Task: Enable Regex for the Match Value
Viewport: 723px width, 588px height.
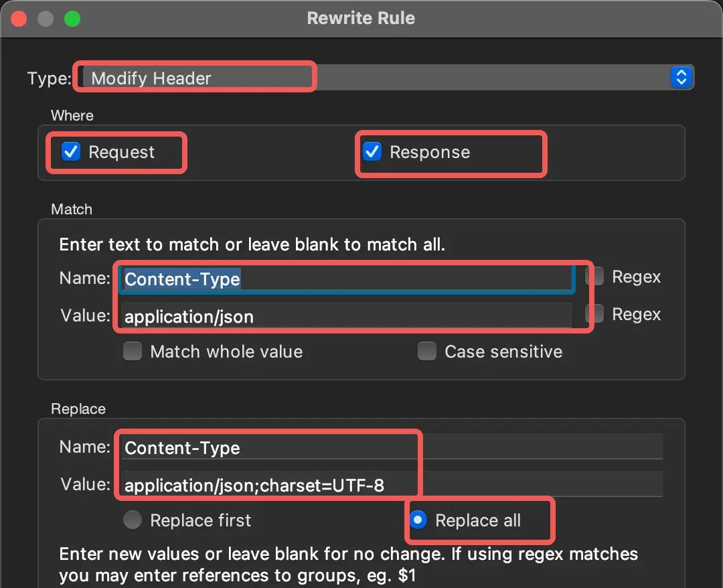Action: (x=594, y=314)
